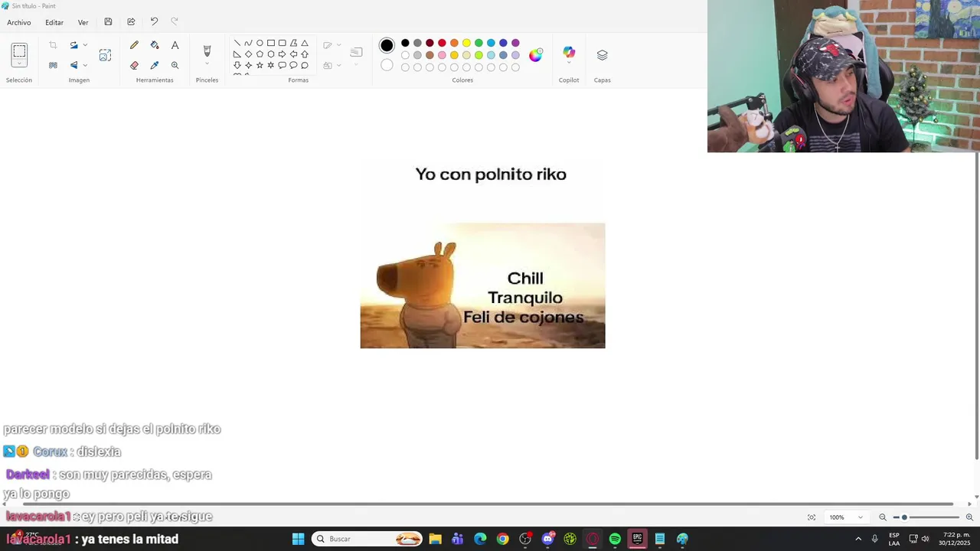Select the Eraser tool

point(134,65)
